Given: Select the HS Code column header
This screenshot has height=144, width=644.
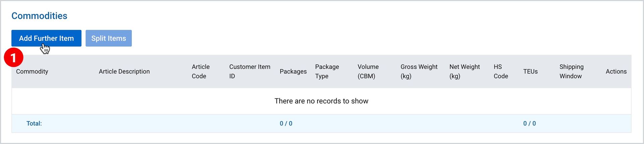Looking at the screenshot, I should point(501,71).
